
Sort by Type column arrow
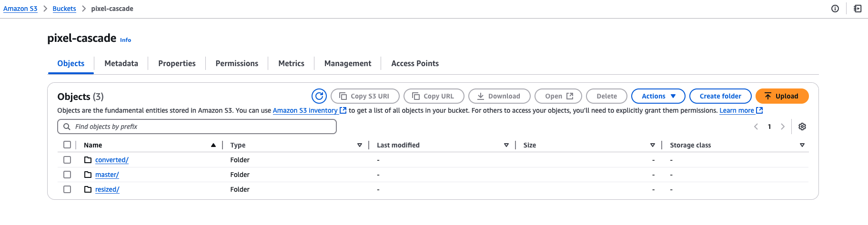(360, 145)
